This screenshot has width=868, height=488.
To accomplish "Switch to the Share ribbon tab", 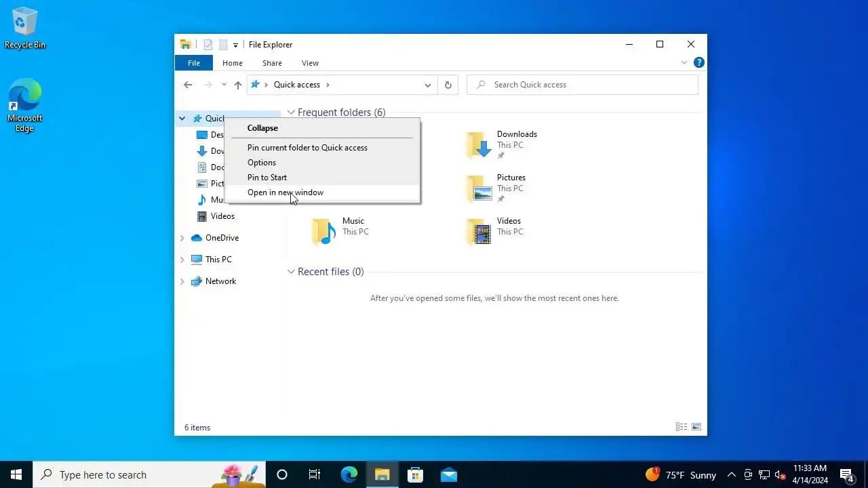I will point(272,63).
